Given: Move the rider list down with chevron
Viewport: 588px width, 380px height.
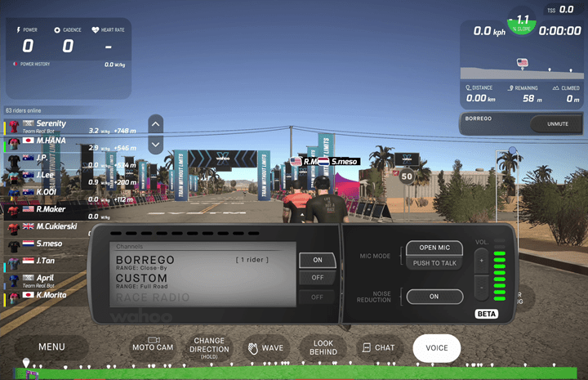Looking at the screenshot, I should [x=156, y=145].
